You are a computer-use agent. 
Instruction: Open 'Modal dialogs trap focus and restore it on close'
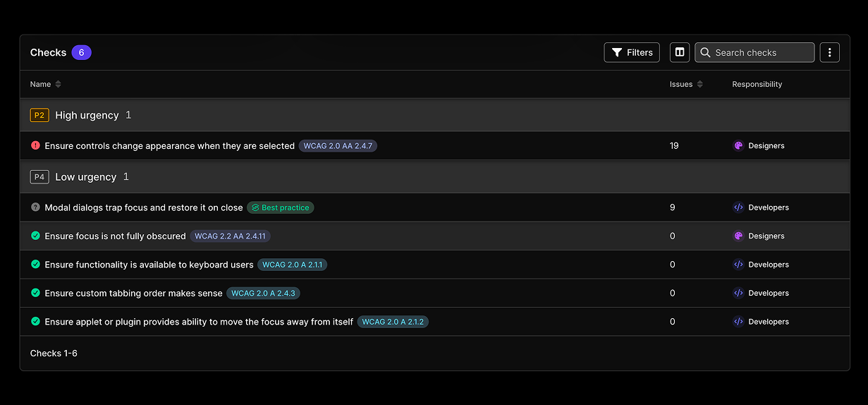pos(143,207)
